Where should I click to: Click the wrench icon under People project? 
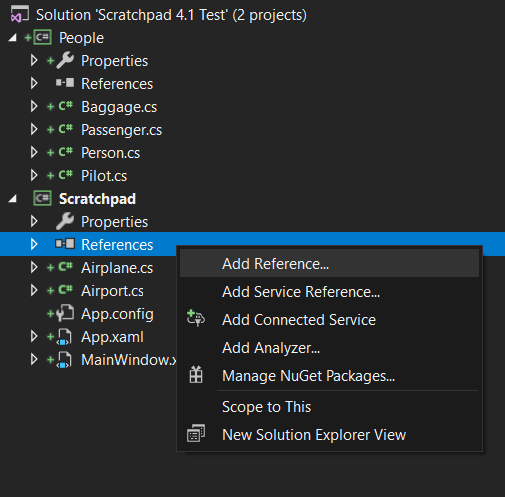tap(65, 60)
